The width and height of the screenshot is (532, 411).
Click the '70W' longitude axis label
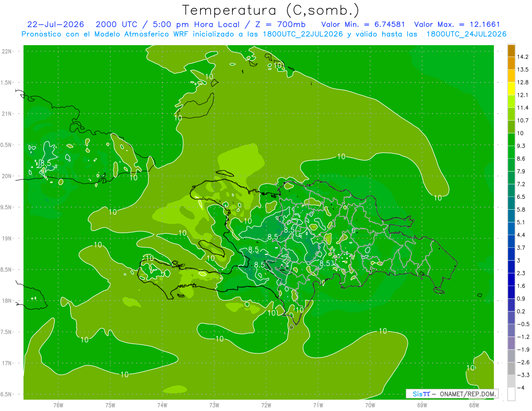coord(370,405)
